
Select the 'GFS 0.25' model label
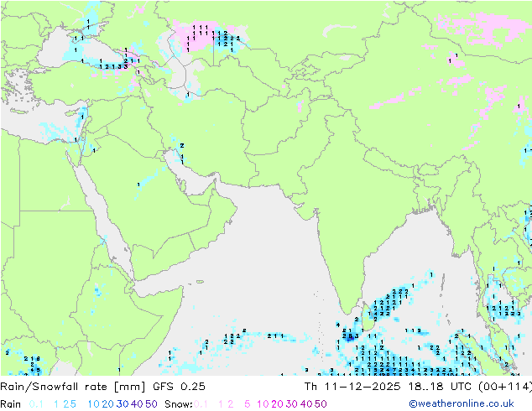pos(179,387)
